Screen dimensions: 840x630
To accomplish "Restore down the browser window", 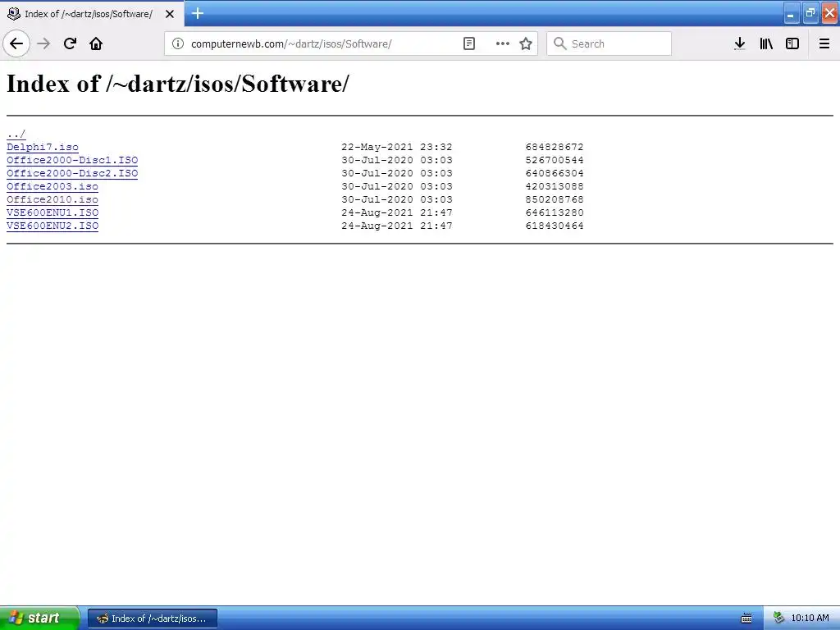I will (810, 13).
